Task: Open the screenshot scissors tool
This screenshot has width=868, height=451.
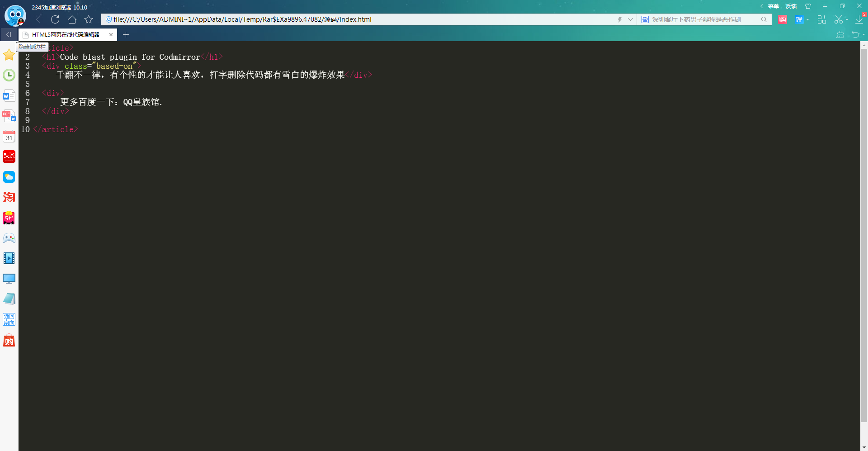Action: click(838, 19)
